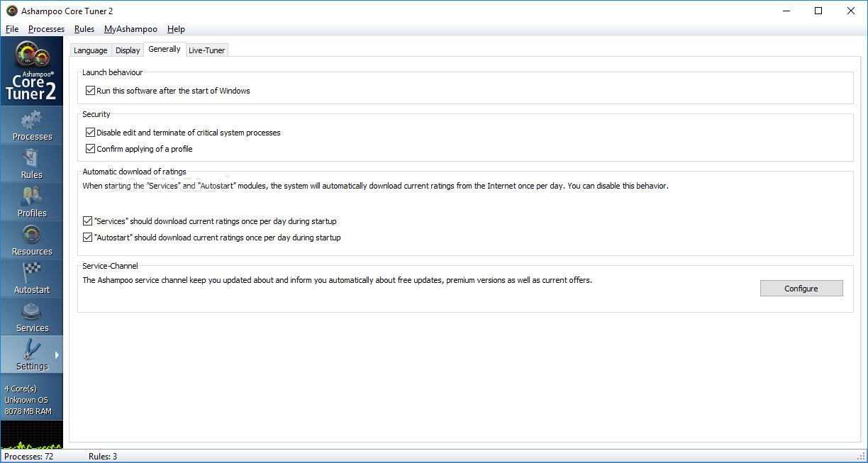The image size is (868, 463).
Task: Click the "Security" group heading
Action: [x=96, y=114]
